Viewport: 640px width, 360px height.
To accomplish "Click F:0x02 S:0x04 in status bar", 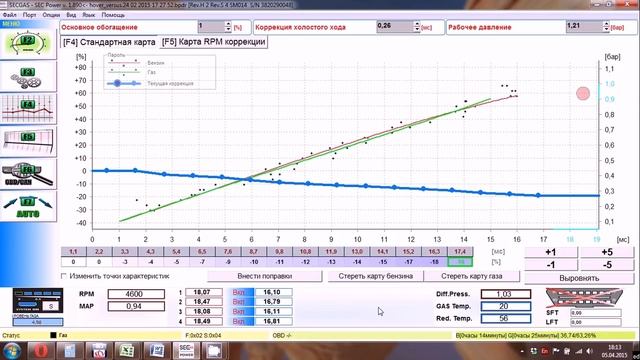I will point(203,336).
